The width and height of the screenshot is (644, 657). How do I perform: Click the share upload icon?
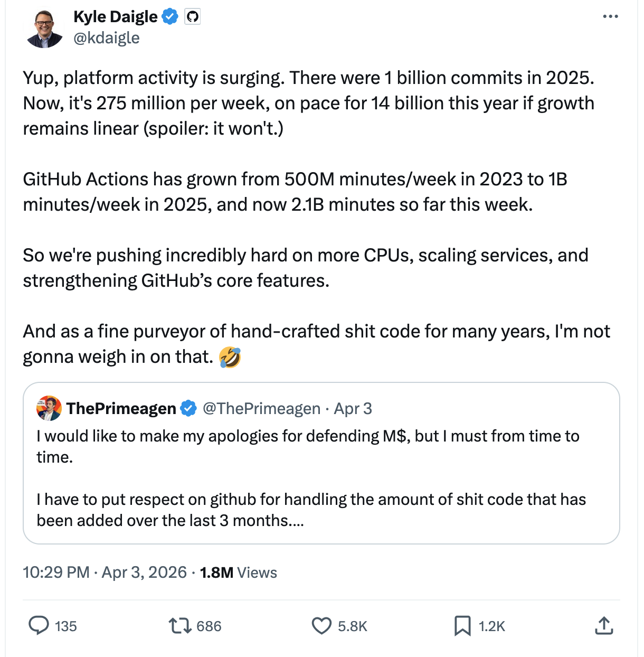click(x=604, y=626)
